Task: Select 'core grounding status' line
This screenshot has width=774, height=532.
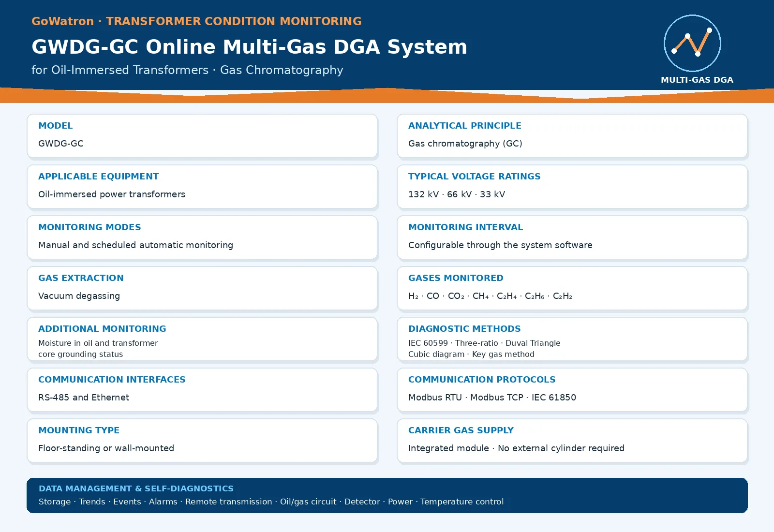Action: pyautogui.click(x=81, y=355)
